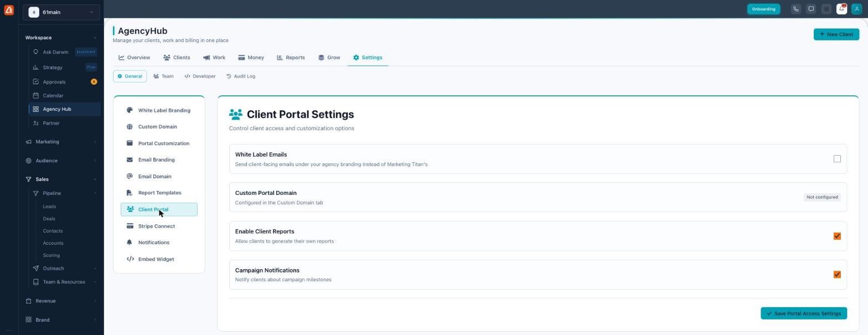Open the phone call icon in top bar

795,9
